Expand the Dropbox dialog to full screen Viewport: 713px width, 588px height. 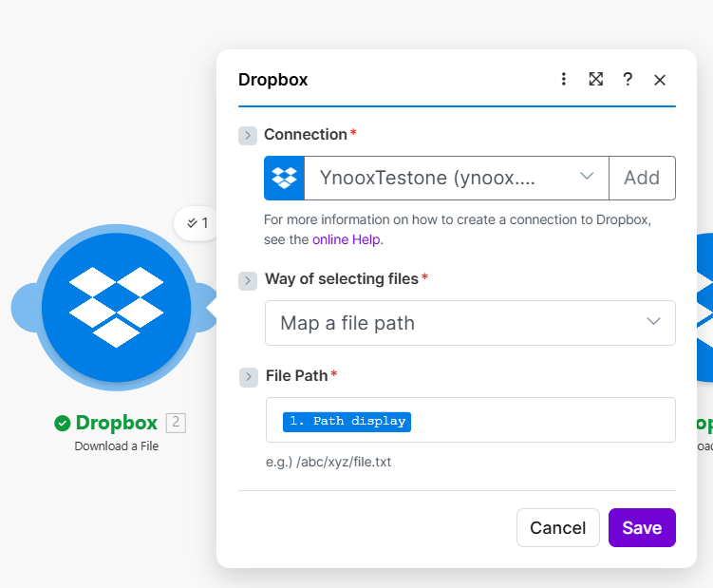596,79
